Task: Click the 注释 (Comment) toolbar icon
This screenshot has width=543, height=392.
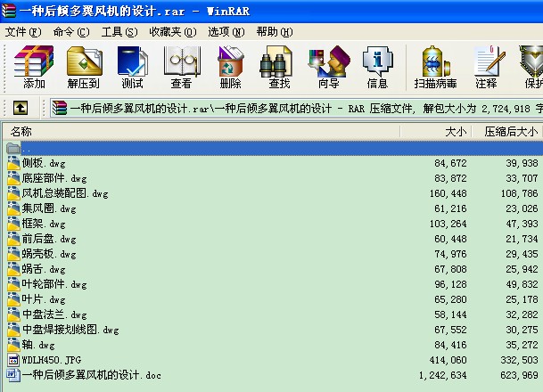Action: [x=486, y=67]
